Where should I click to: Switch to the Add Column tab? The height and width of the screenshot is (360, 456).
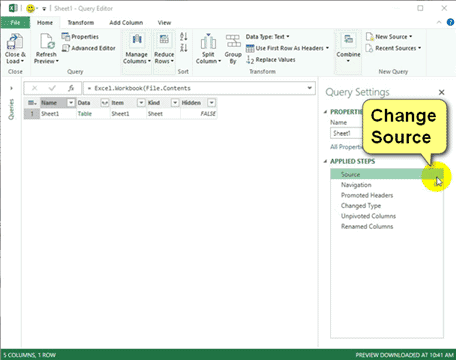pyautogui.click(x=126, y=23)
